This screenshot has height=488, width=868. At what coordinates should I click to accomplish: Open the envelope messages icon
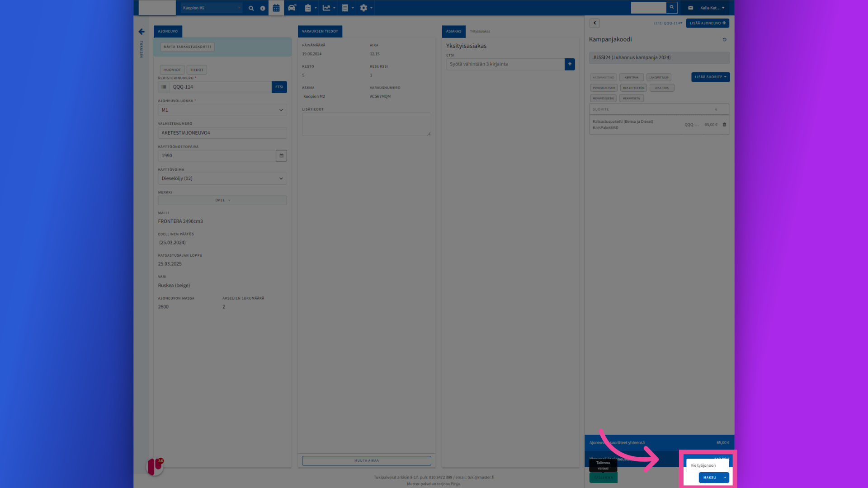click(690, 8)
